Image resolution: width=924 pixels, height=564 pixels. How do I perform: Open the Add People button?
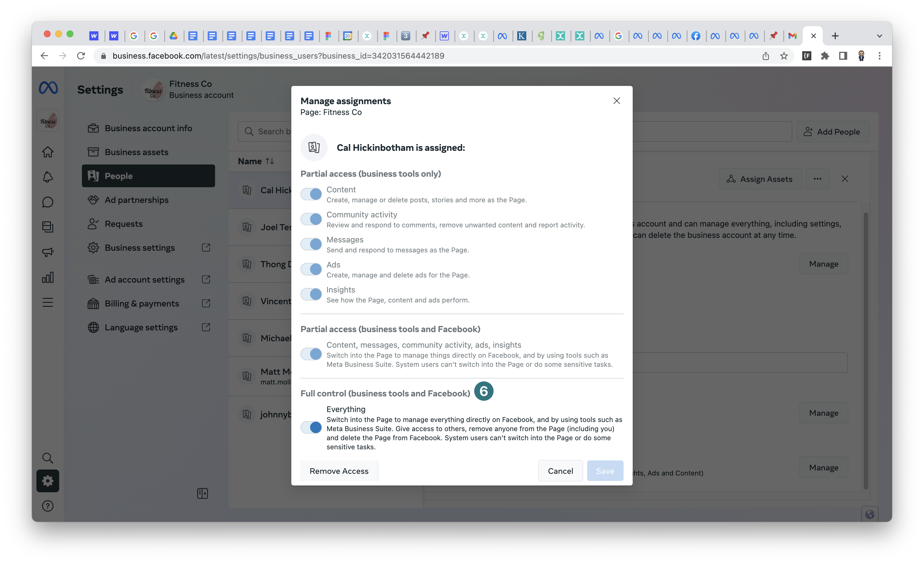[x=832, y=132]
